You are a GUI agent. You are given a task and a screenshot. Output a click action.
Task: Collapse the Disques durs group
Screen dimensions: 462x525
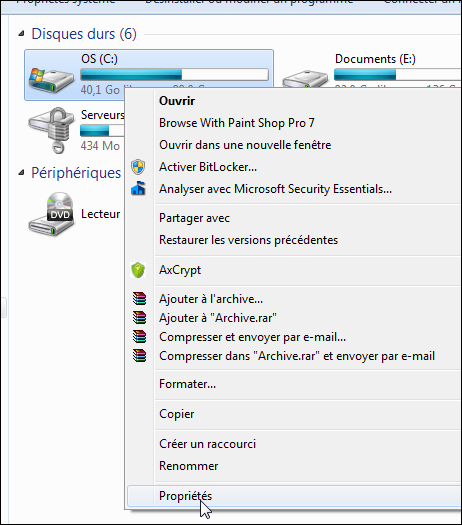[21, 33]
